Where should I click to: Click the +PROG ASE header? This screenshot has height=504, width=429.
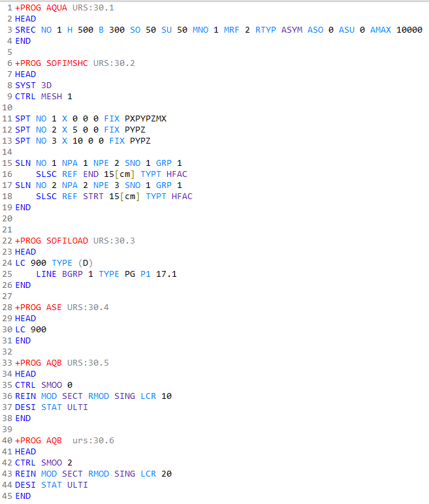pyautogui.click(x=38, y=307)
